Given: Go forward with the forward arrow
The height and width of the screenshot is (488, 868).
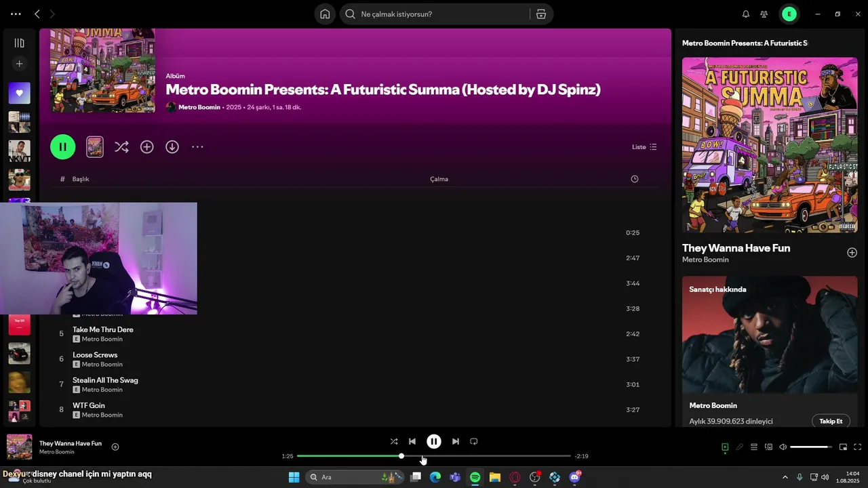Looking at the screenshot, I should [x=52, y=14].
